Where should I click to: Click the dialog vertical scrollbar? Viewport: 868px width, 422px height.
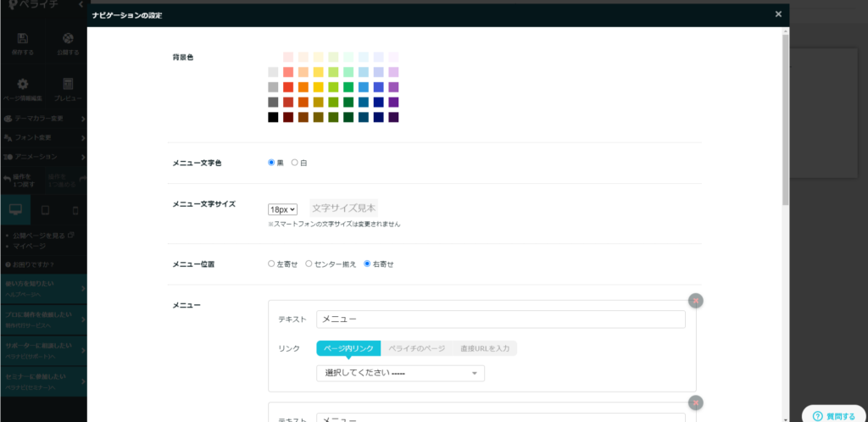[x=785, y=119]
